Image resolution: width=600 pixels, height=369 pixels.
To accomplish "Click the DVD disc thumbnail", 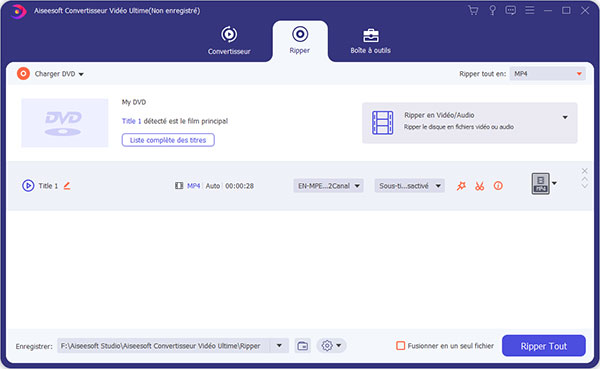I will [65, 123].
